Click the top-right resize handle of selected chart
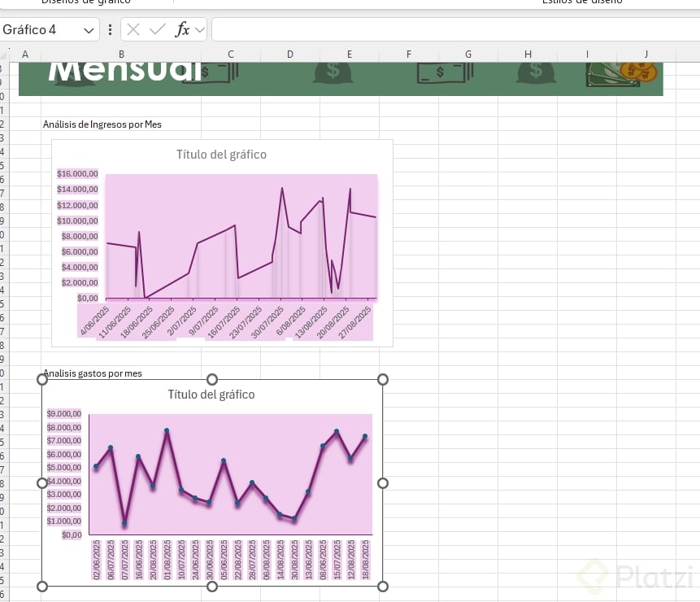The height and width of the screenshot is (602, 700). point(383,380)
